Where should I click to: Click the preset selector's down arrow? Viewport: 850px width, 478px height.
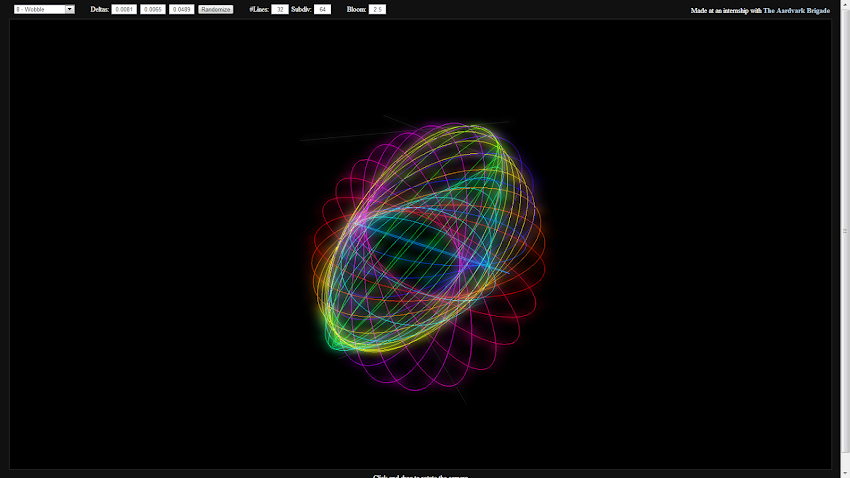pos(70,9)
